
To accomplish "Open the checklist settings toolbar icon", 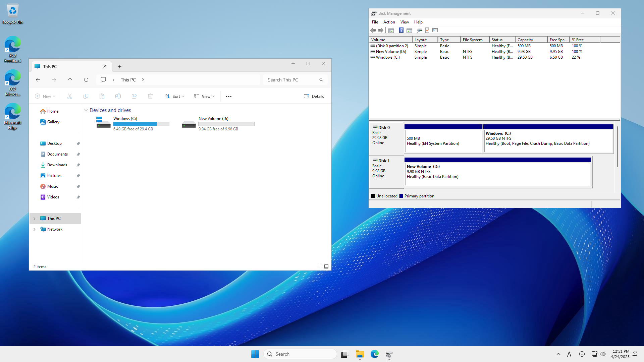I will point(435,31).
